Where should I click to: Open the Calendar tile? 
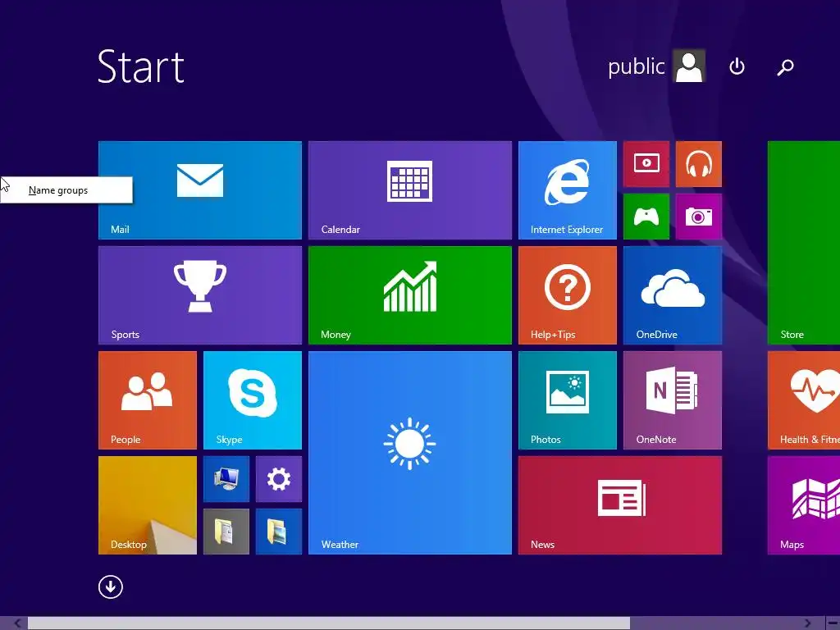point(410,190)
